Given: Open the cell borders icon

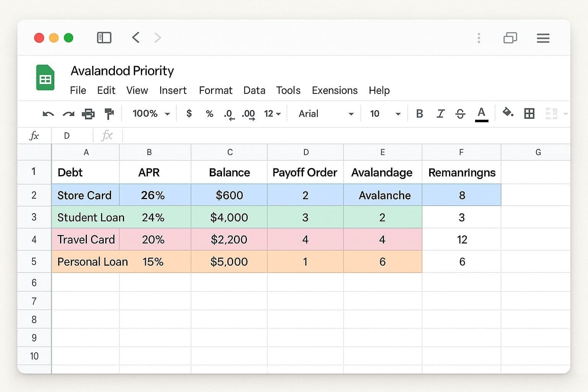Looking at the screenshot, I should (x=529, y=113).
